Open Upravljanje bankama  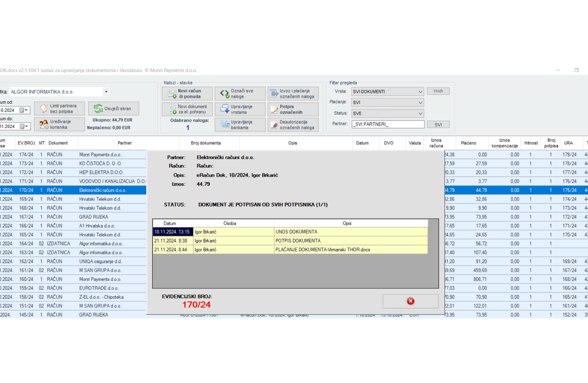click(x=240, y=125)
